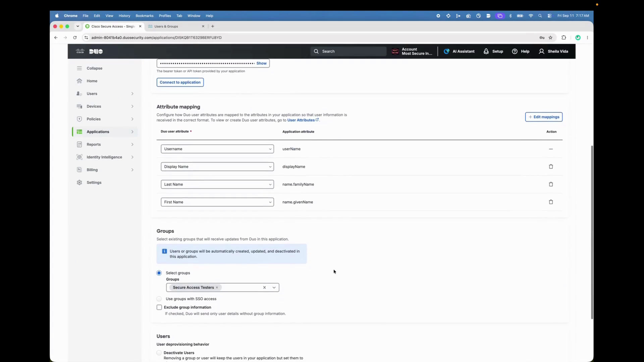This screenshot has height=362, width=644.
Task: Switch to the Users & Groups tab
Action: tap(176, 26)
